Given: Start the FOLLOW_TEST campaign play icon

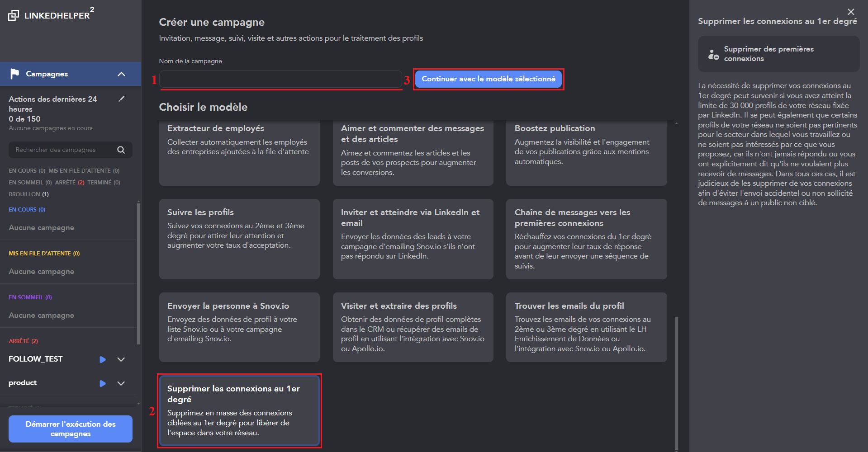Looking at the screenshot, I should click(x=103, y=359).
